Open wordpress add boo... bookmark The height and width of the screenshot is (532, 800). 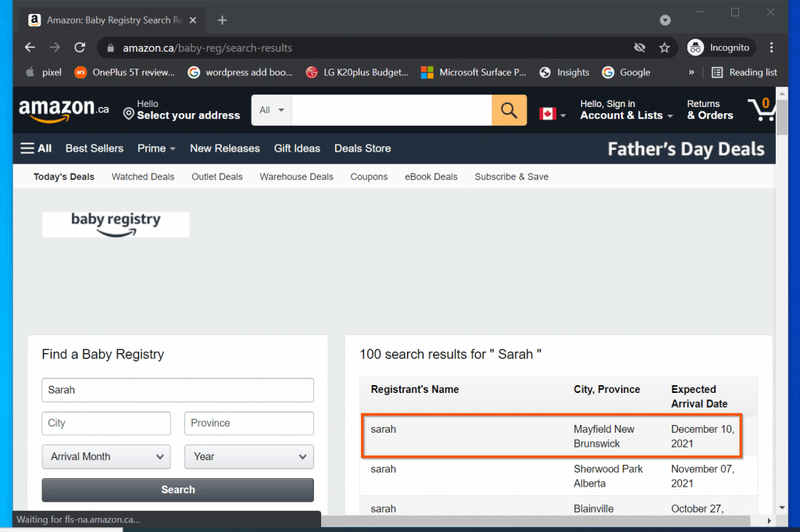(240, 72)
